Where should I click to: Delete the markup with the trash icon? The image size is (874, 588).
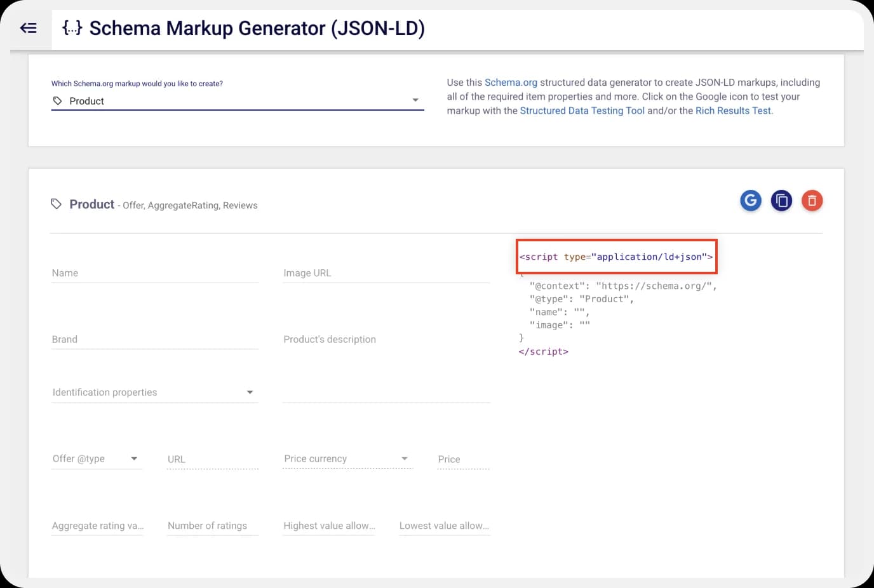812,200
